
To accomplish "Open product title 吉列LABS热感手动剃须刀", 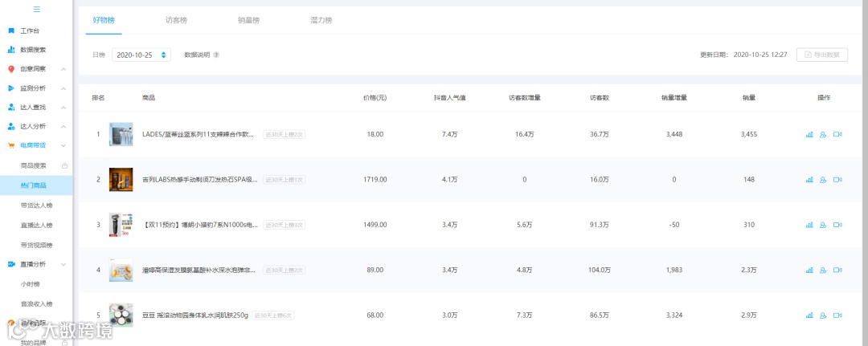I will coord(200,180).
